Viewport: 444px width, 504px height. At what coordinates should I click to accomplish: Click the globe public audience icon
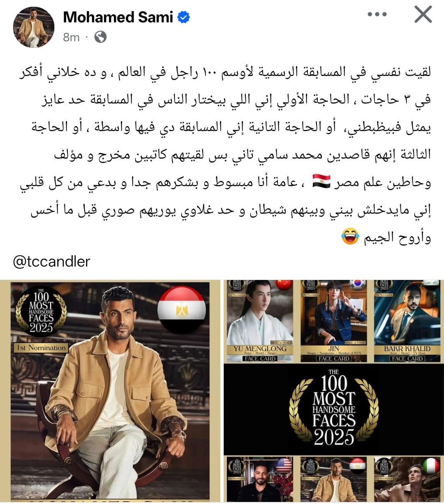coord(100,37)
